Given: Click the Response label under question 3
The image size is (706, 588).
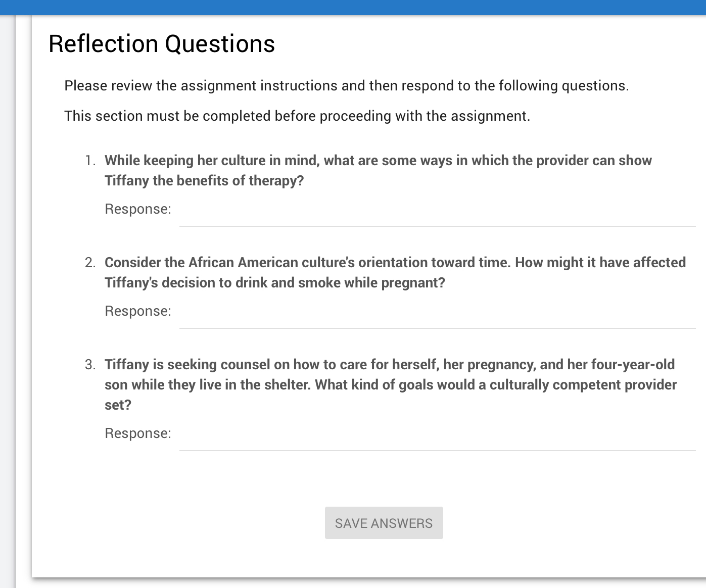Looking at the screenshot, I should (137, 433).
